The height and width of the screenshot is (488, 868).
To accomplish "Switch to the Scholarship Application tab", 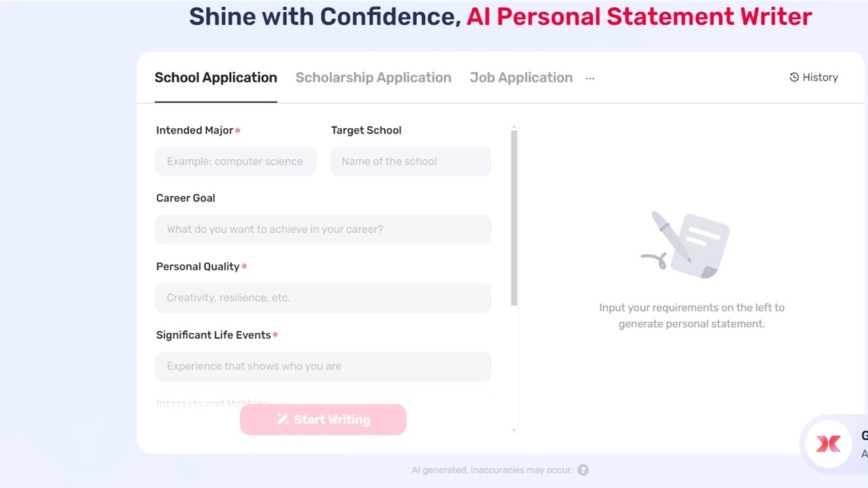I will [373, 77].
